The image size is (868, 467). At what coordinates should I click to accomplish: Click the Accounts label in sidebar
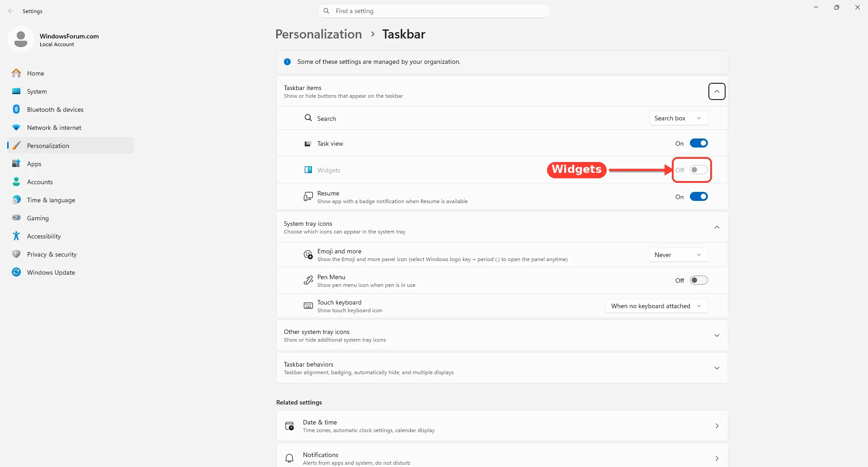pos(40,182)
